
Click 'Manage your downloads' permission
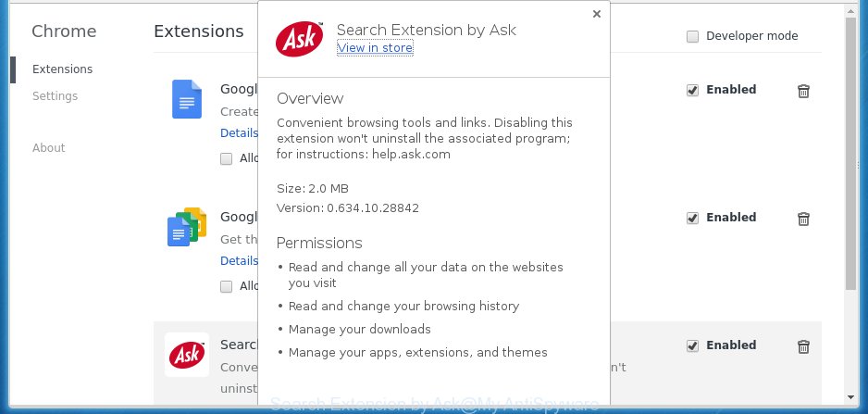[359, 329]
